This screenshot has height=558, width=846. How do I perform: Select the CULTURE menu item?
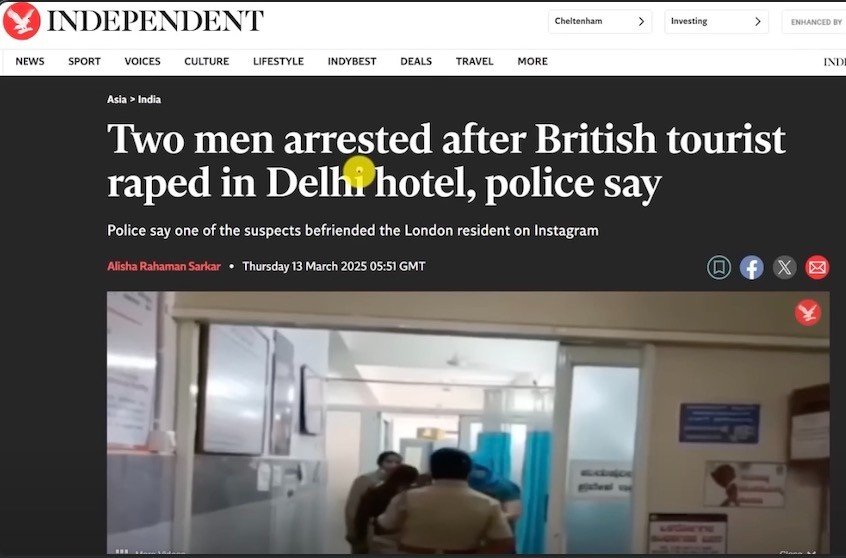(207, 62)
